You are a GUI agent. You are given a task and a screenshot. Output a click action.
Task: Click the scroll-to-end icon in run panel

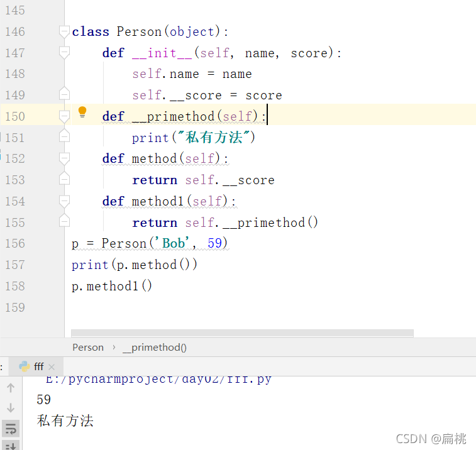click(11, 445)
